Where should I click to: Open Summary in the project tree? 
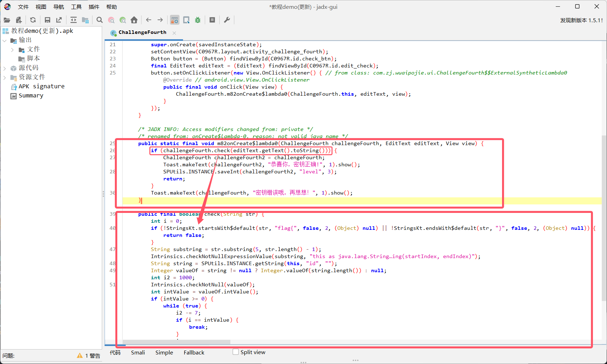(31, 96)
